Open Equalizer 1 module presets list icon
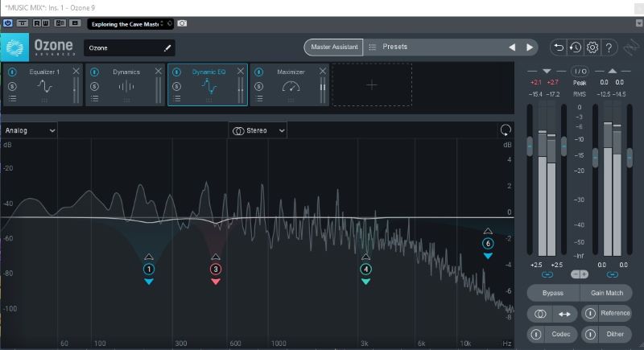644x350 pixels. tap(12, 98)
